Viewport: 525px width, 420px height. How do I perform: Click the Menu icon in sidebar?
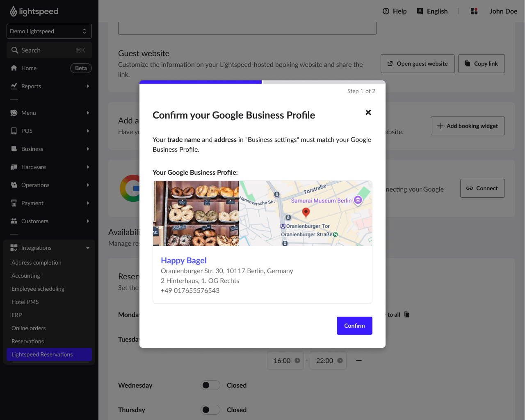[x=14, y=113]
